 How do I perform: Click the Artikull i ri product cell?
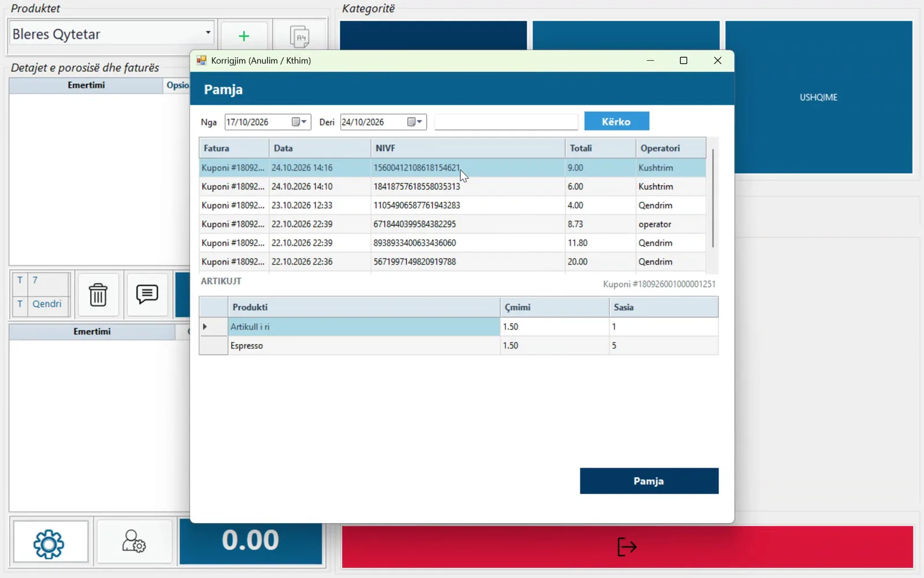click(364, 327)
